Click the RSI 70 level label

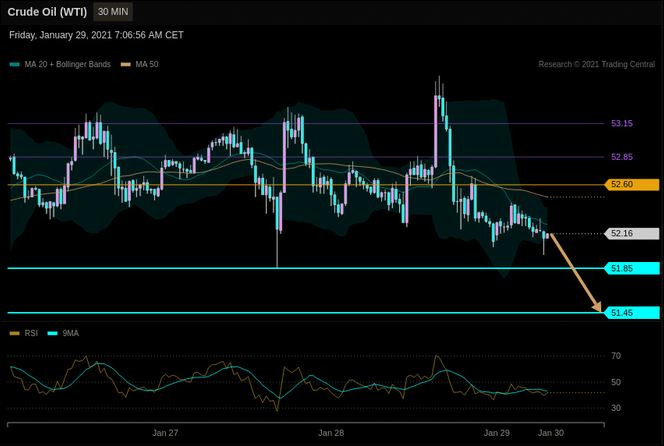(616, 356)
